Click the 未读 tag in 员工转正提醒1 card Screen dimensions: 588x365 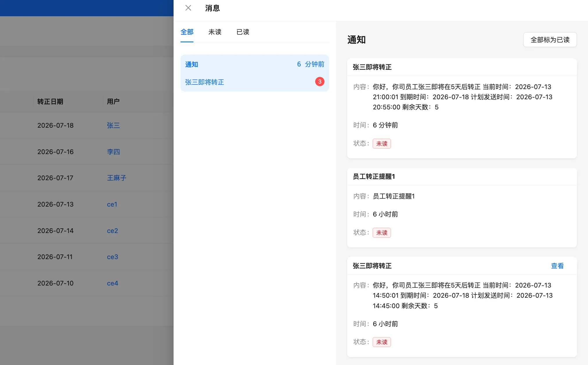[382, 233]
